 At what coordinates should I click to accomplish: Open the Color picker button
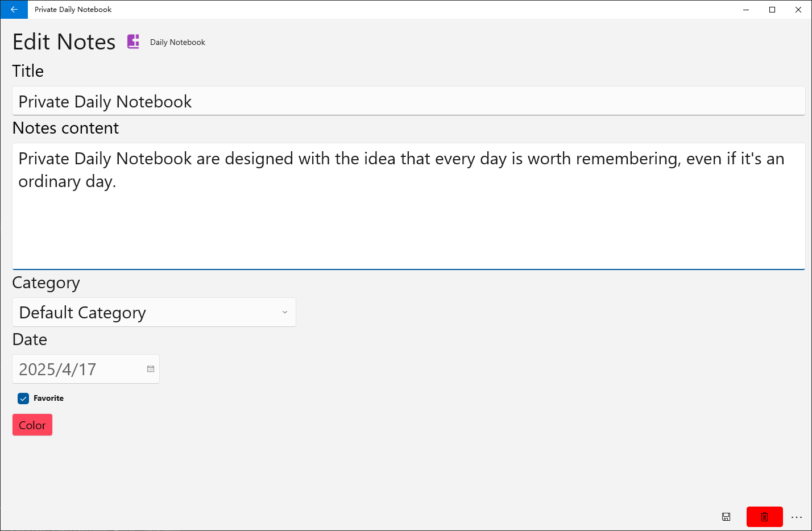(32, 425)
